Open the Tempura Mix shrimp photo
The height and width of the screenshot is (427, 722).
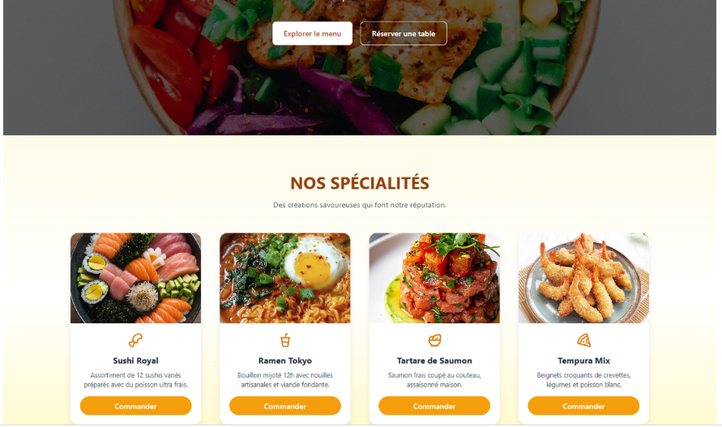tap(583, 278)
